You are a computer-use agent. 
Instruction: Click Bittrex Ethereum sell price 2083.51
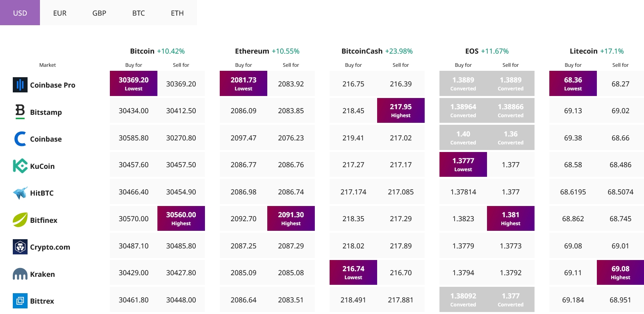(x=291, y=300)
